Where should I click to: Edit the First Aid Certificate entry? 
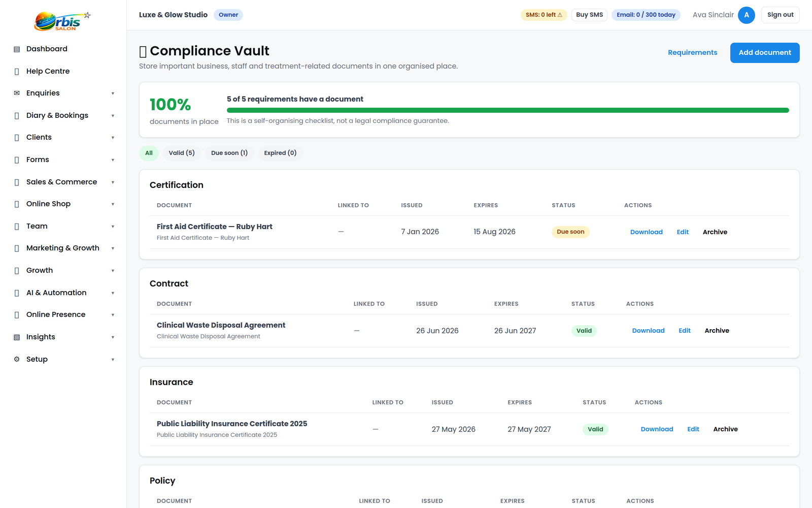tap(683, 232)
